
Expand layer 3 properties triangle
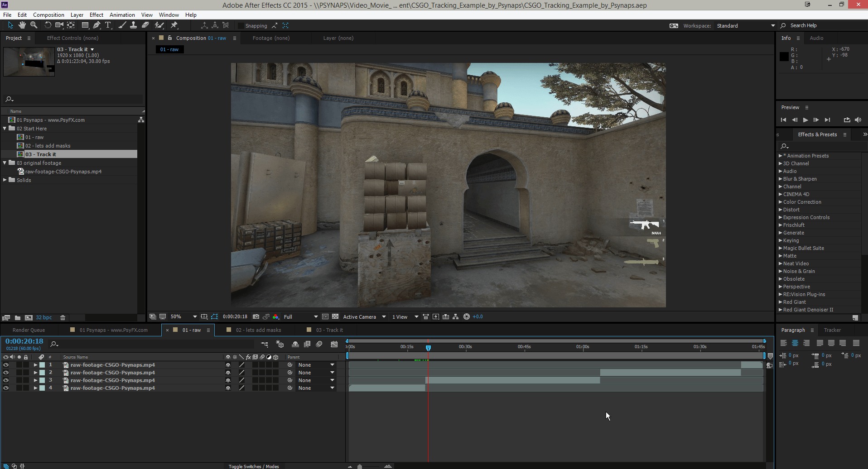click(x=35, y=380)
